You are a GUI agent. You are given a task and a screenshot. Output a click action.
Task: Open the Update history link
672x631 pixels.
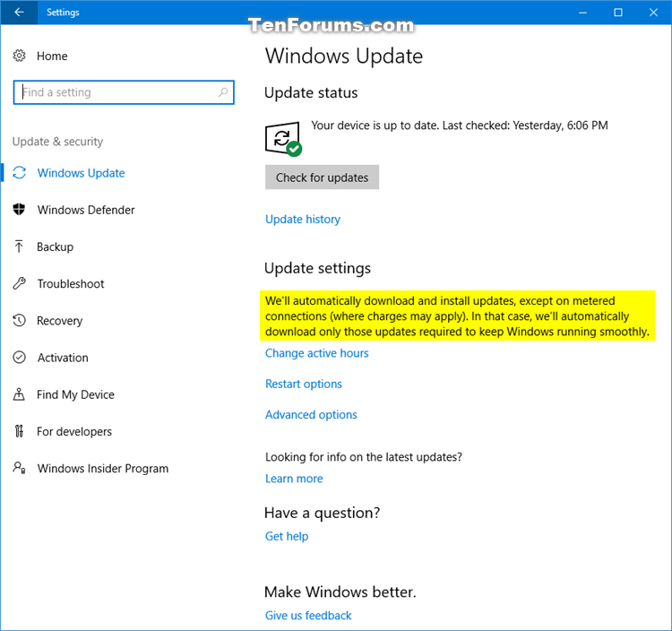303,219
